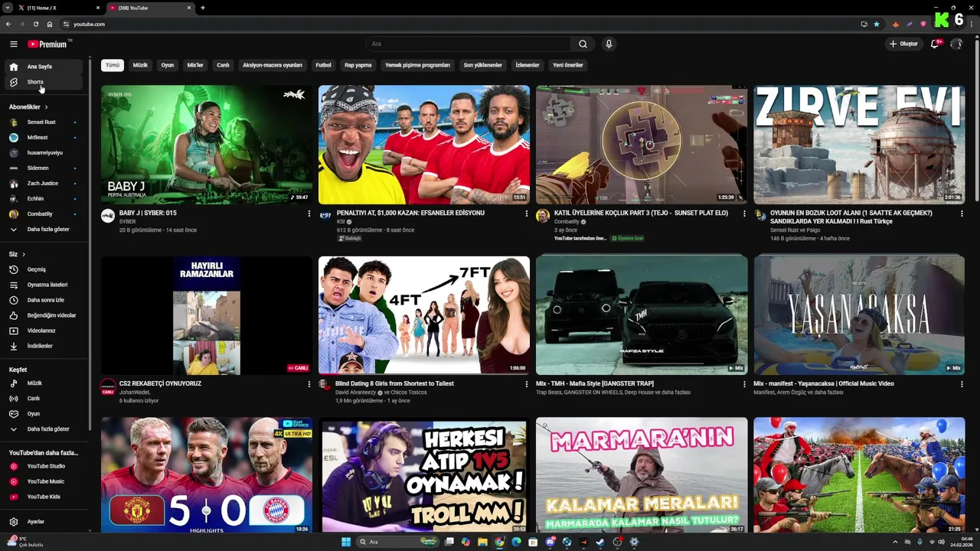
Task: Open MrBeast subscription channel
Action: click(43, 137)
